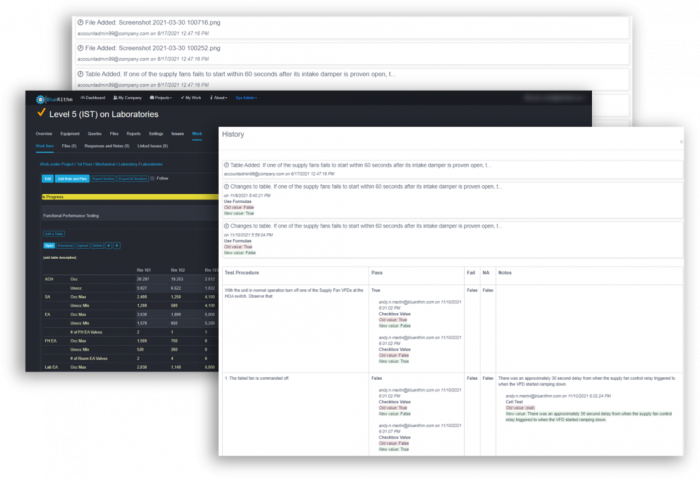
Task: Click clock icon on 11/6/2021 Changes to table entry
Action: click(x=226, y=187)
